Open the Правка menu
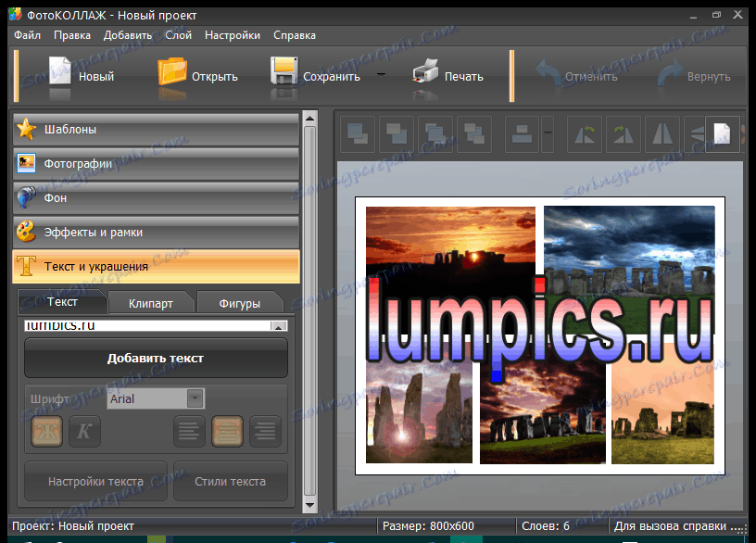The width and height of the screenshot is (756, 543). (72, 35)
